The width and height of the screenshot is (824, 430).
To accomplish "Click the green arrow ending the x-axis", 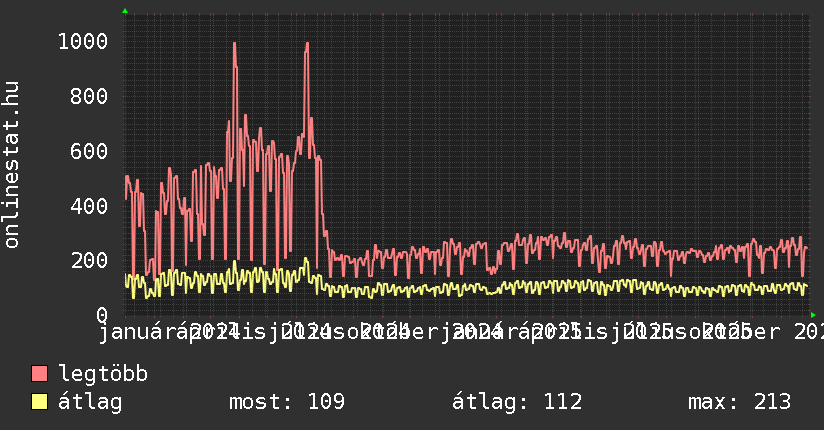I will point(813,314).
